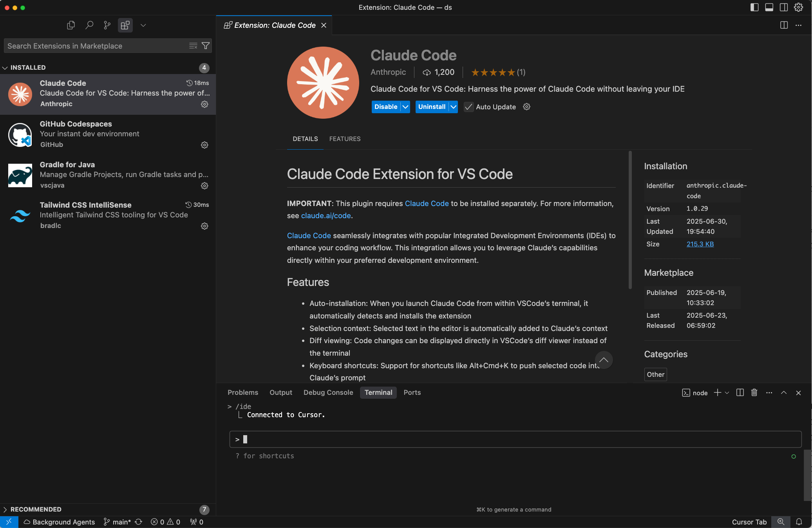812x528 pixels.
Task: Open the Extensions view icon
Action: 125,25
